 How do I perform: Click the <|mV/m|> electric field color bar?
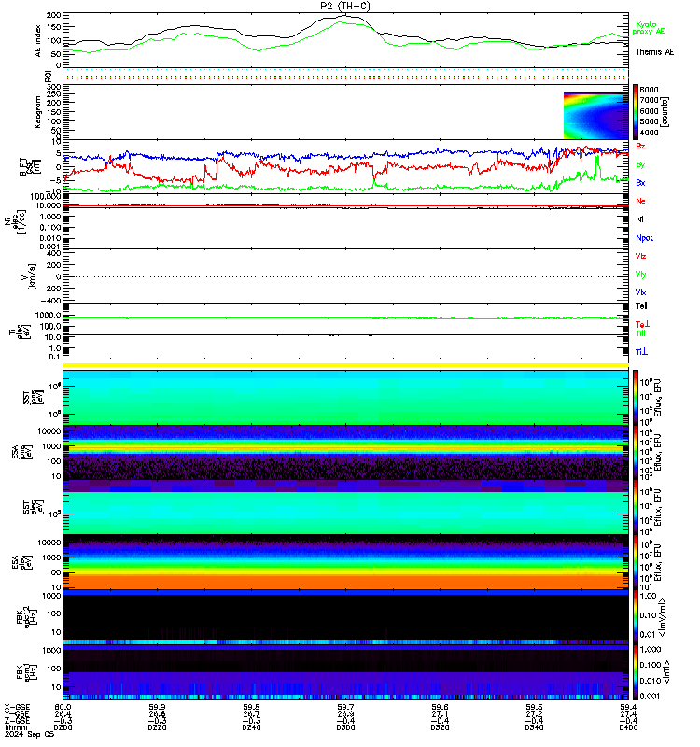tap(636, 617)
